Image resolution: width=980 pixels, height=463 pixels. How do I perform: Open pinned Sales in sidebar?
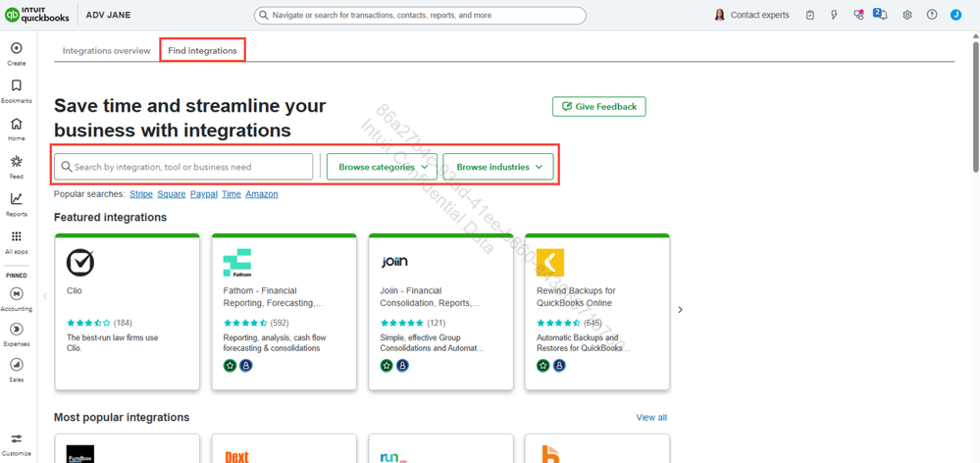(x=17, y=369)
